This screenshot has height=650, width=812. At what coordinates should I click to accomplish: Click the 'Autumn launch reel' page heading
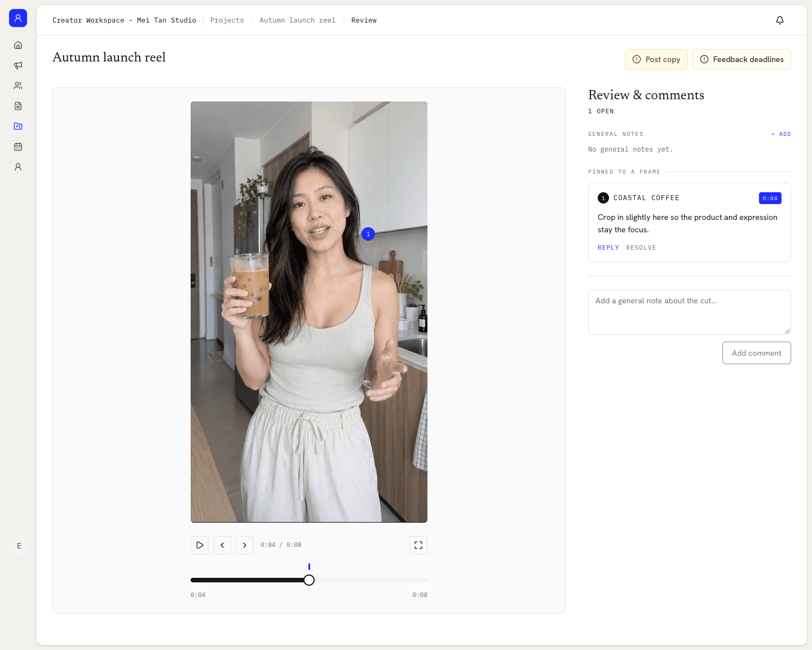(x=109, y=58)
